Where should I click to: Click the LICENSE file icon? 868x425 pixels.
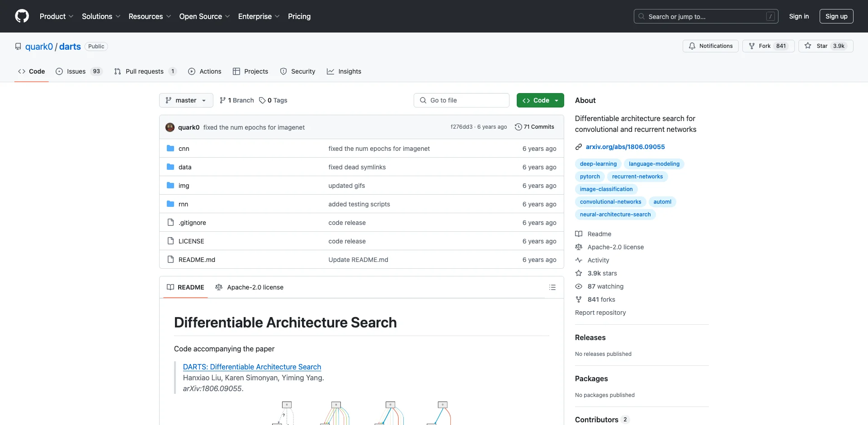170,241
